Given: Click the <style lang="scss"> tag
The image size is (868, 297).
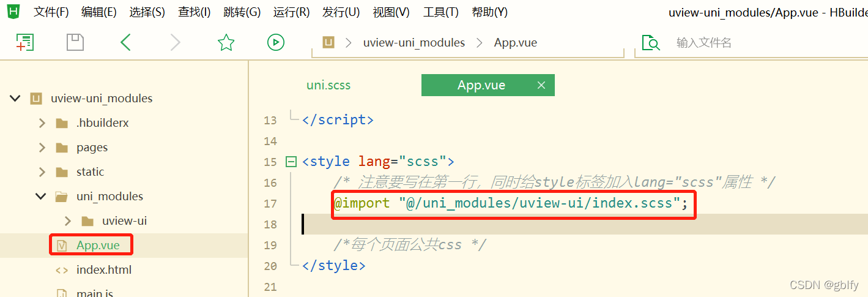Looking at the screenshot, I should pos(378,162).
